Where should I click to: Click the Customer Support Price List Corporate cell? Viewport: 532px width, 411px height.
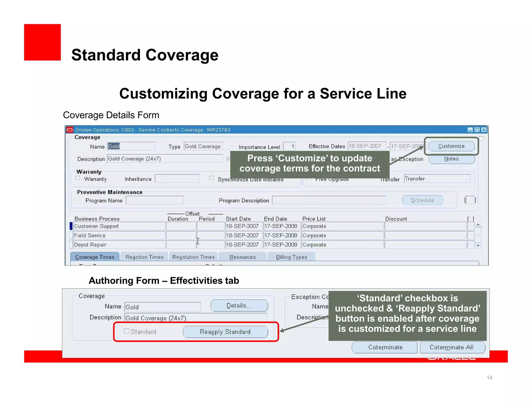tap(342, 226)
